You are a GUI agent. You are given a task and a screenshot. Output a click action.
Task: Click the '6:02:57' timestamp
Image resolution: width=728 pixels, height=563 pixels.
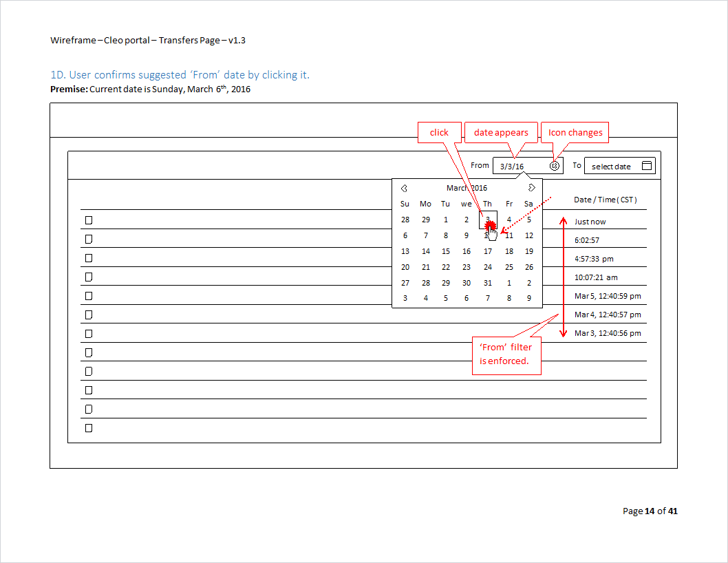587,240
